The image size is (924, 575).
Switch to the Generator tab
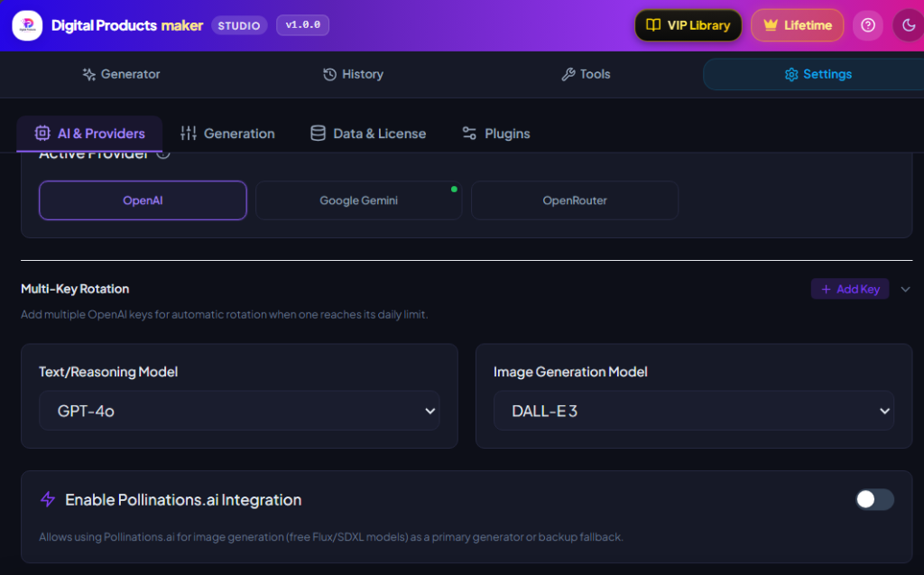coord(122,74)
